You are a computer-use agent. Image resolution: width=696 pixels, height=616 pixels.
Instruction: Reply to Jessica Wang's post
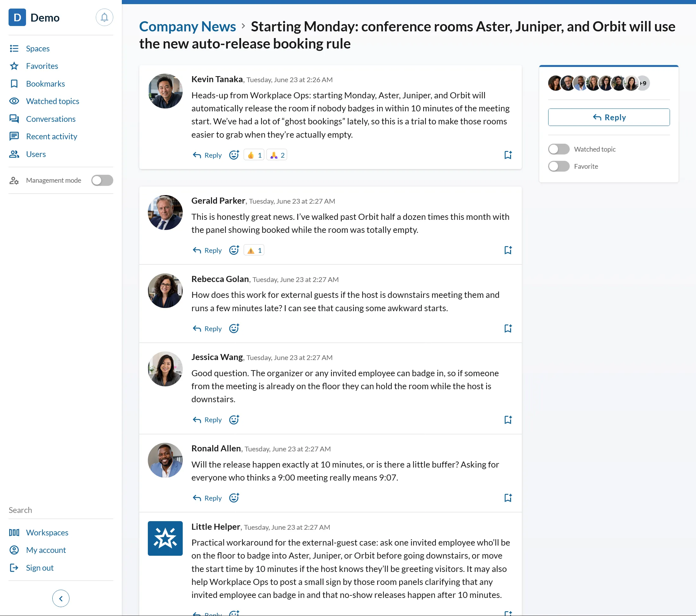[207, 420]
